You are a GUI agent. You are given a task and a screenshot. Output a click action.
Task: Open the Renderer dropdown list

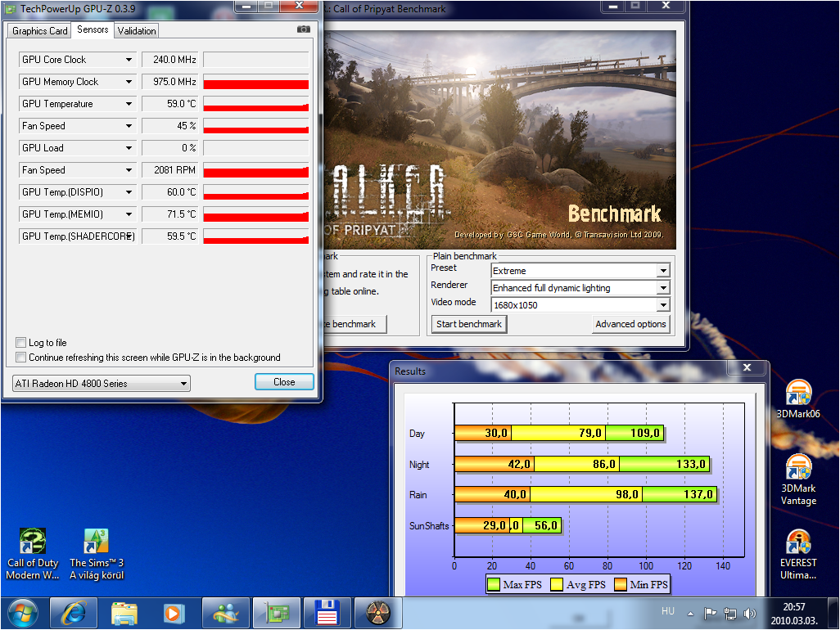[x=663, y=287]
